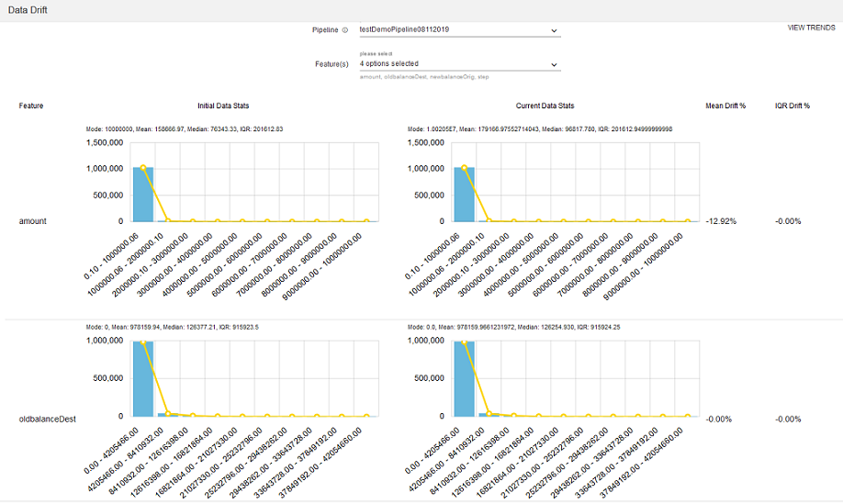Click the oldbalanceDest row mean drift -0.00%
Image resolution: width=843 pixels, height=504 pixels.
click(718, 420)
